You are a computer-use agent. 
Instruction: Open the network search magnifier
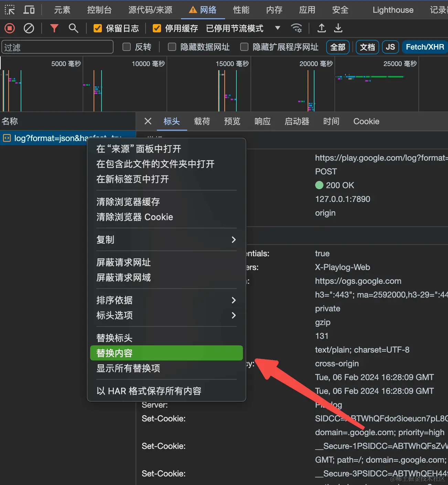click(x=73, y=28)
